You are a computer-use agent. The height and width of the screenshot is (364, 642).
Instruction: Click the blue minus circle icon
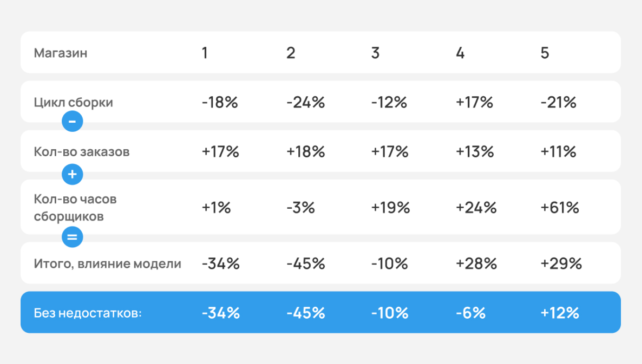click(72, 121)
